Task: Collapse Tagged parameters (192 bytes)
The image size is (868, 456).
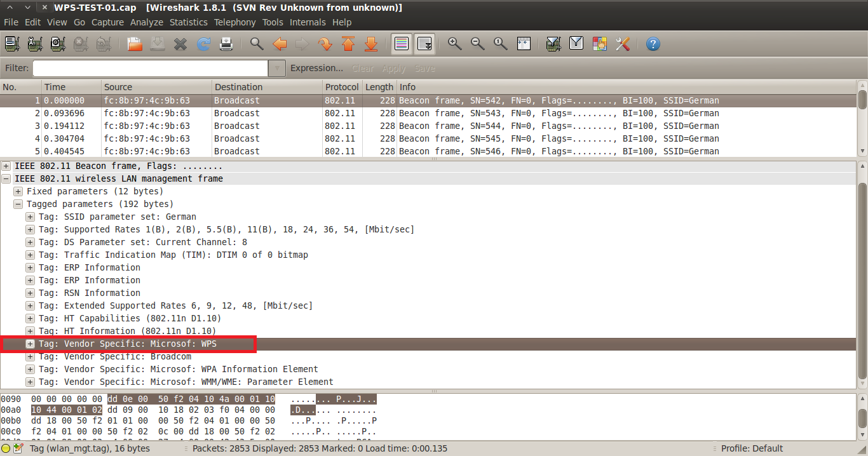Action: [x=18, y=204]
